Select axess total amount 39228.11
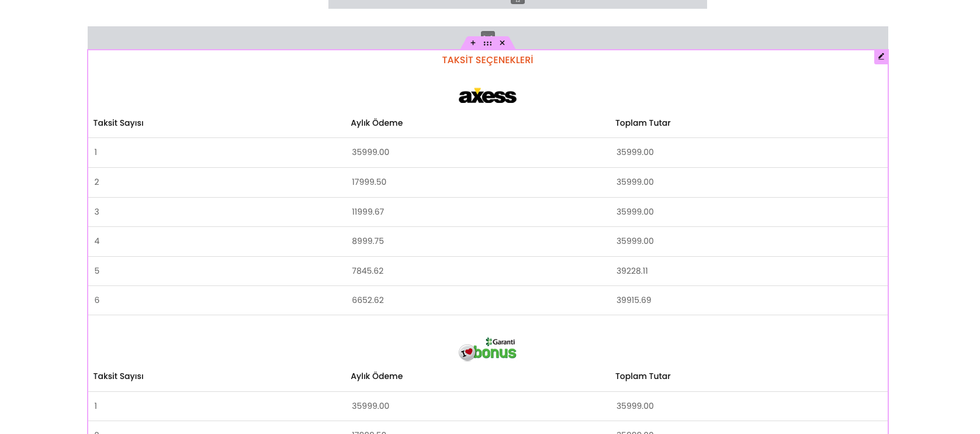The image size is (980, 434). pyautogui.click(x=632, y=271)
